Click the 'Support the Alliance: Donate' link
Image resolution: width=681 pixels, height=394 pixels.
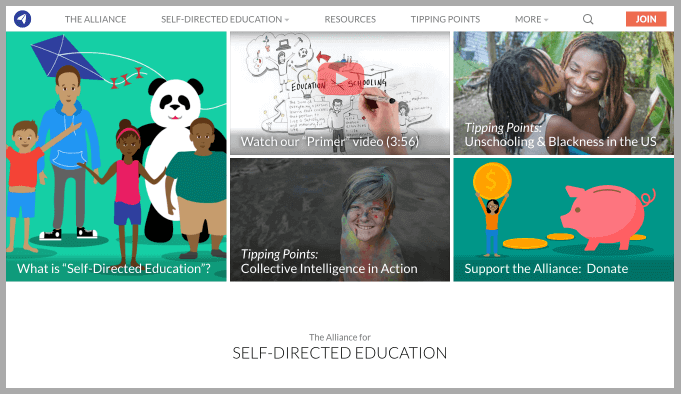click(546, 268)
